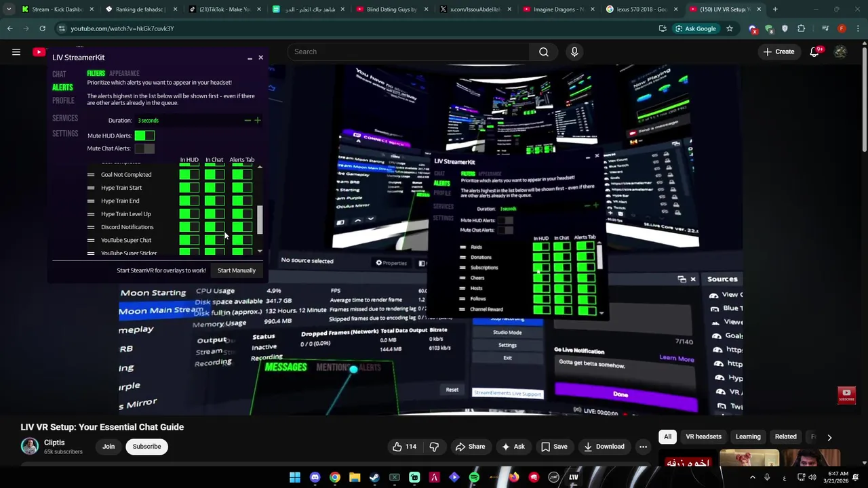Show more topic chips with the arrow

pos(829,438)
